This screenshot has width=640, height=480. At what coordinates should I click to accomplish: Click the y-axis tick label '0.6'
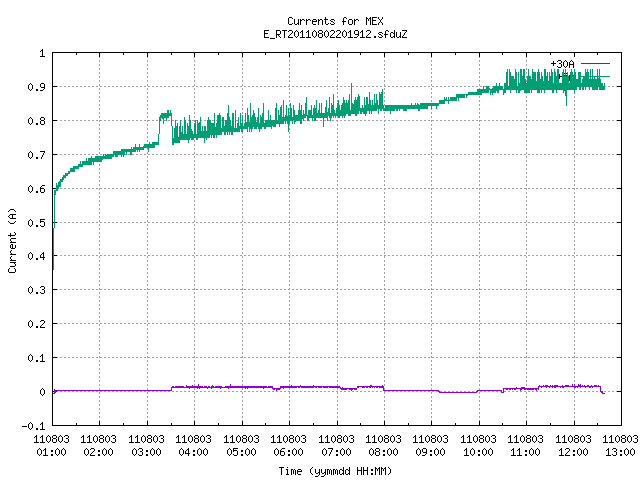36,189
